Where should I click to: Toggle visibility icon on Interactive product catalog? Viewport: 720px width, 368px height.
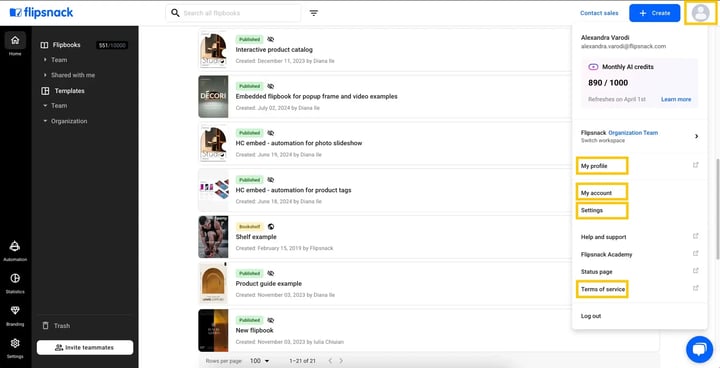(270, 40)
